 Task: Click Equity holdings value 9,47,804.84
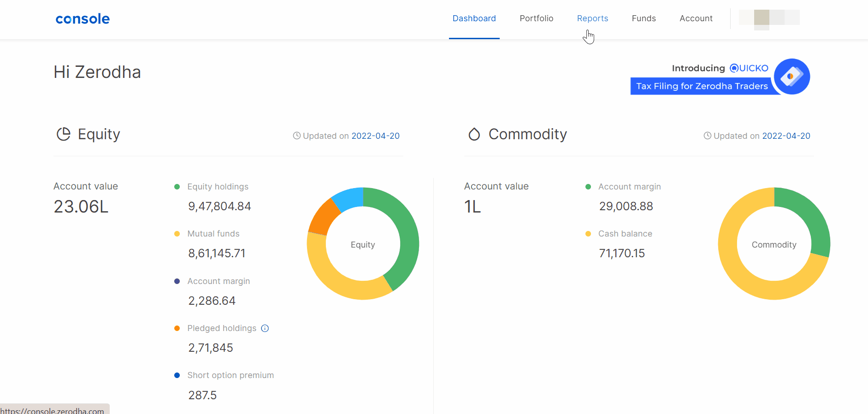coord(219,206)
